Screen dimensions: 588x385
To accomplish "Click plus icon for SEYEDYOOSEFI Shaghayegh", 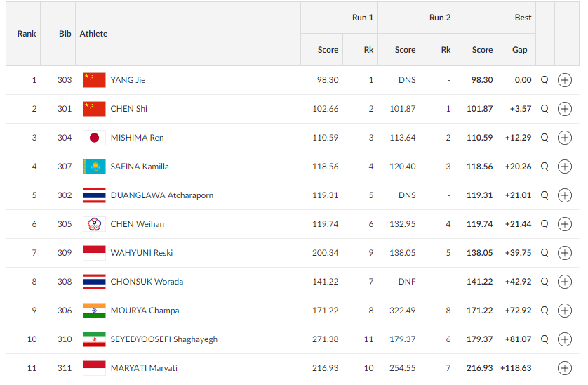I will point(565,339).
